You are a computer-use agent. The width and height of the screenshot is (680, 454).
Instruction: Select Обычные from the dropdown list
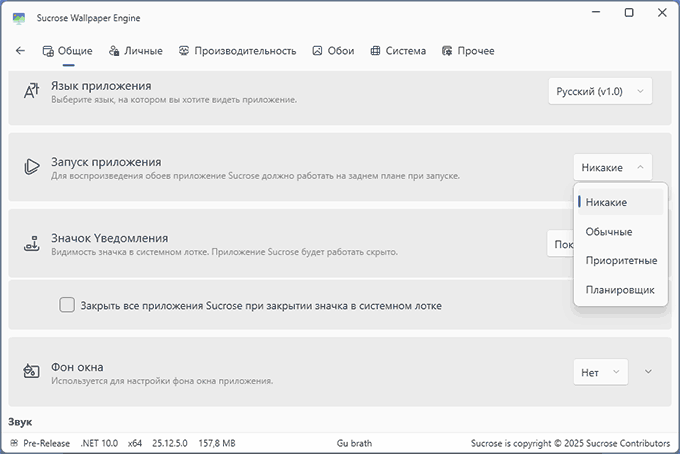608,232
